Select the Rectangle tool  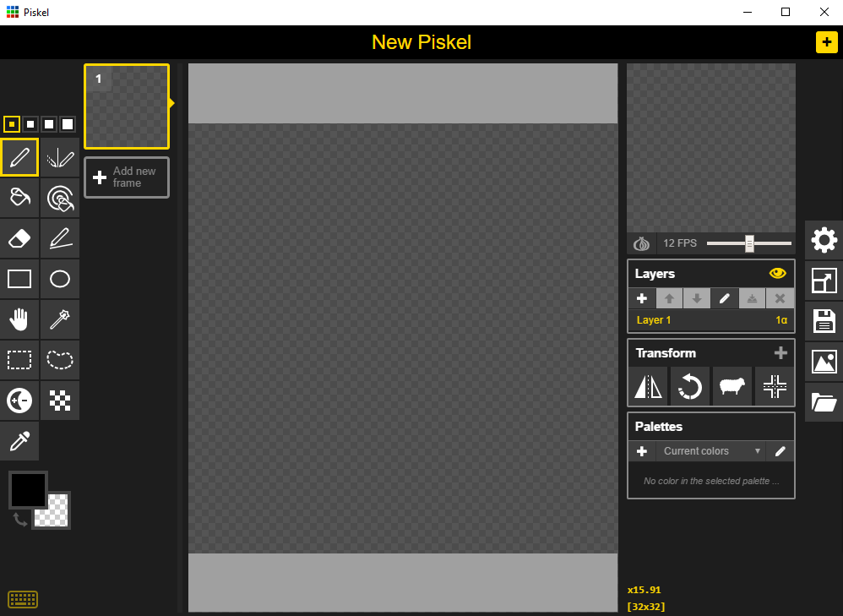(19, 279)
